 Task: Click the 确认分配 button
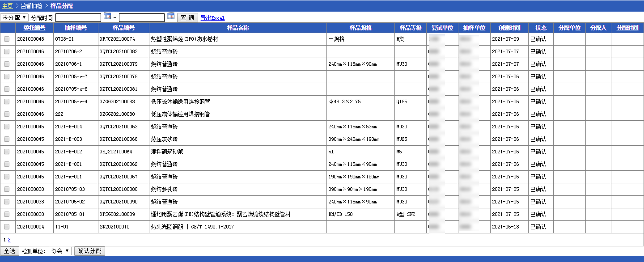coord(89,251)
